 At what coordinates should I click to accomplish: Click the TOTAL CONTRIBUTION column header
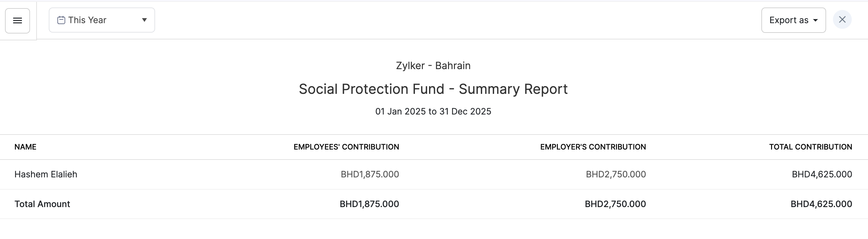pos(810,147)
